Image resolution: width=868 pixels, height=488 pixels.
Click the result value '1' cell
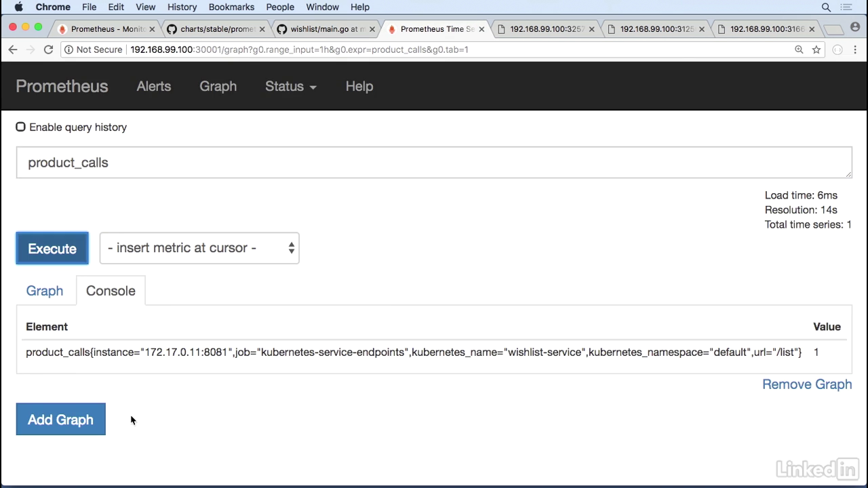816,352
